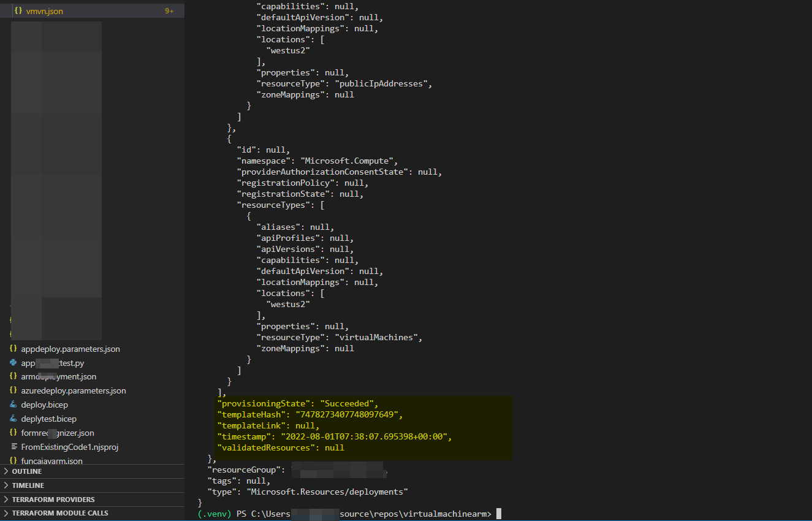
Task: Open the JSON file ending in yment.json
Action: tap(58, 376)
